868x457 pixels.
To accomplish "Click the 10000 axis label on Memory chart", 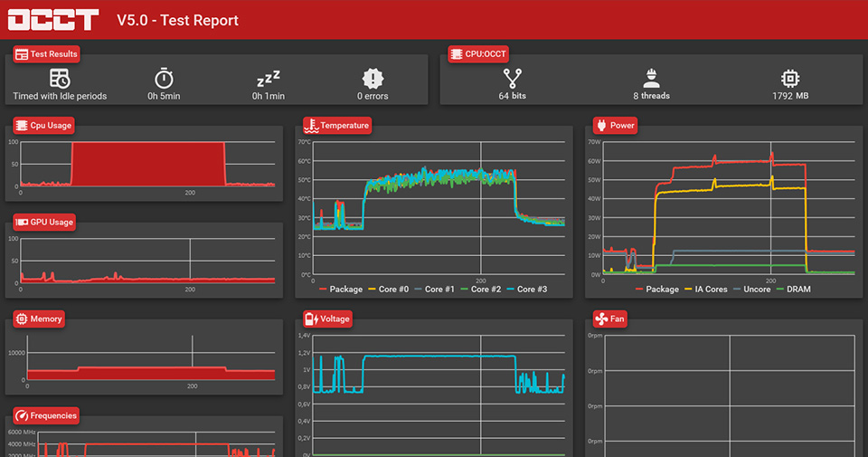I will point(16,353).
